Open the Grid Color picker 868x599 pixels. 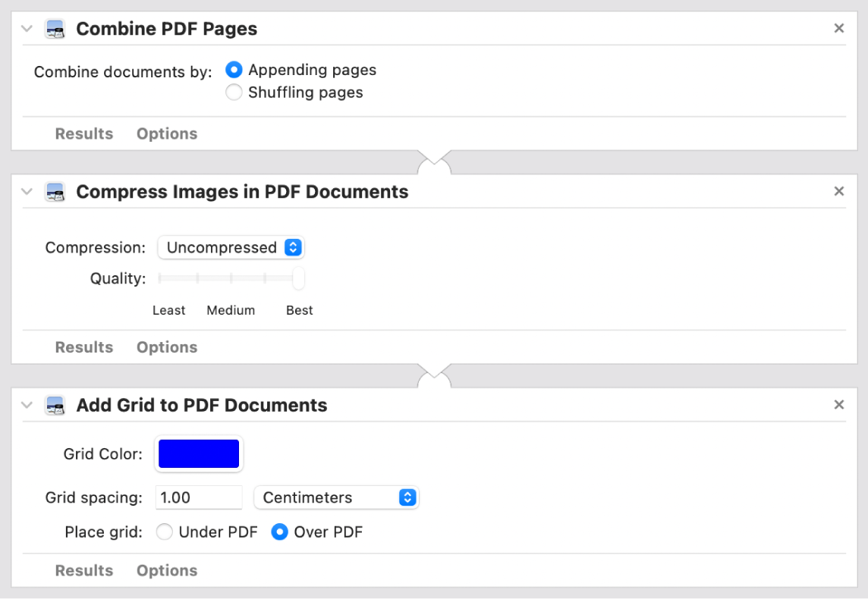point(198,453)
